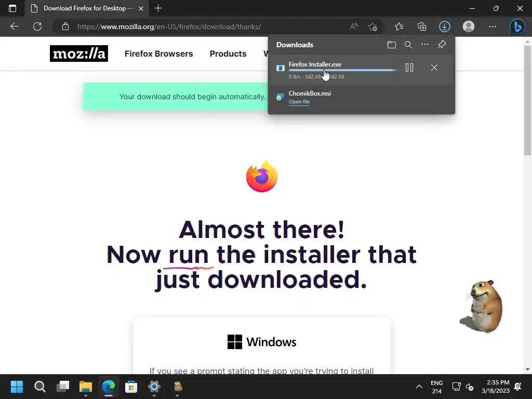532x399 pixels.
Task: Open the profile avatar icon
Action: 469,26
